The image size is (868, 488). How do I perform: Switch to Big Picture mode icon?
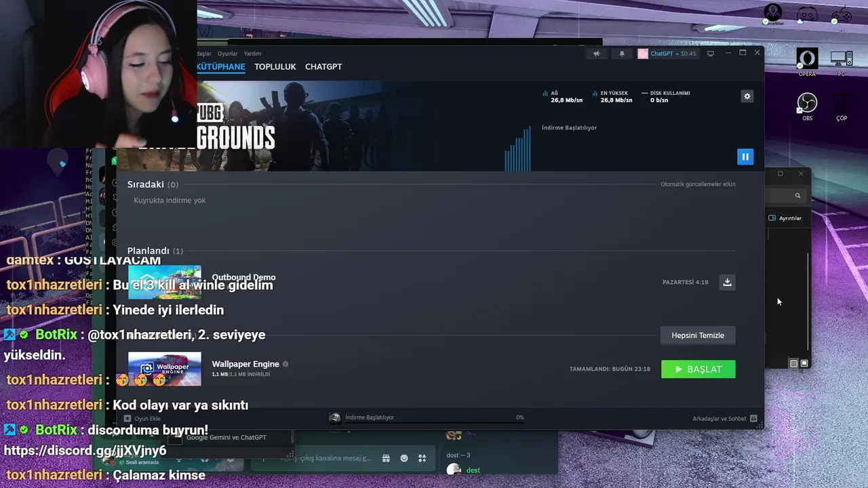[711, 54]
